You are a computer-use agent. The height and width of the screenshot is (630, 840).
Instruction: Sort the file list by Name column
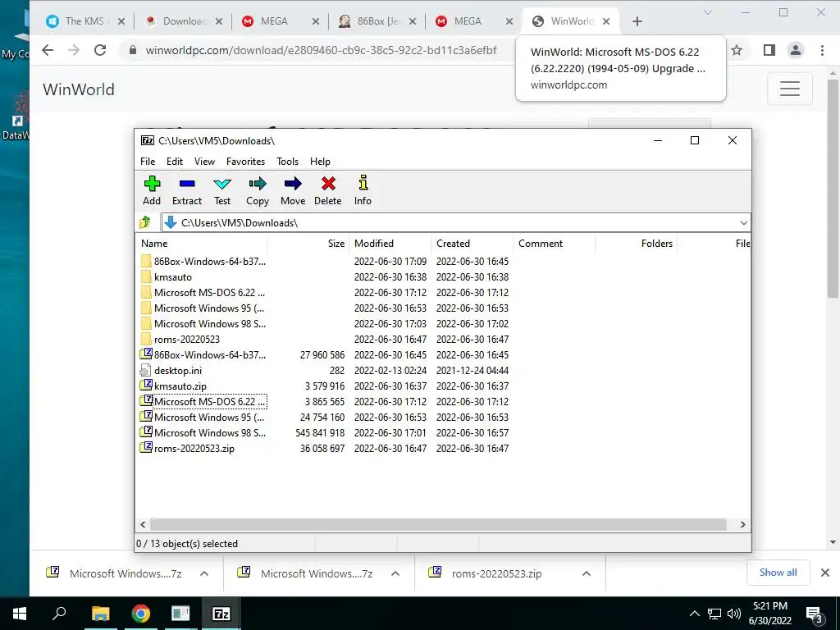[202, 243]
